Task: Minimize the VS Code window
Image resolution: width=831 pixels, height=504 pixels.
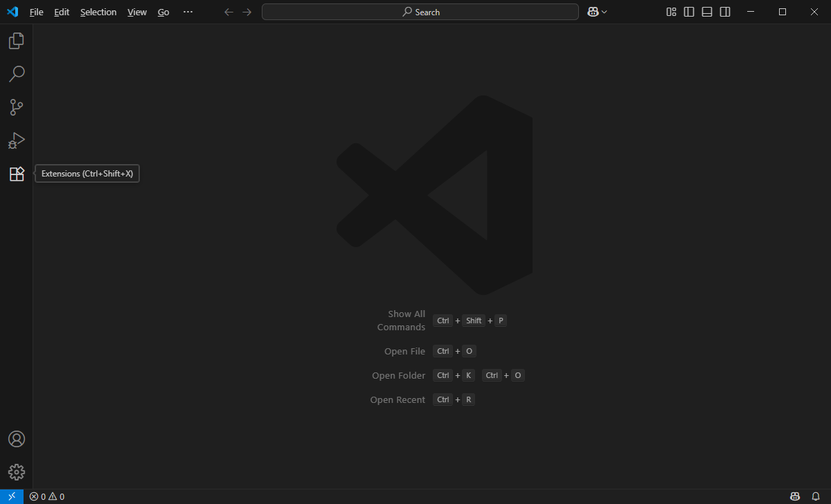Action: pyautogui.click(x=751, y=12)
